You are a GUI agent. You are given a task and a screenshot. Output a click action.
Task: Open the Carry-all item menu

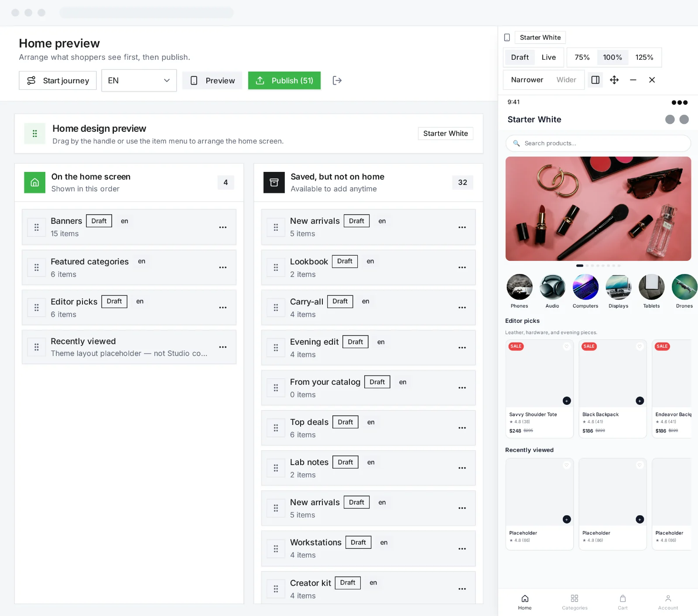(x=462, y=308)
